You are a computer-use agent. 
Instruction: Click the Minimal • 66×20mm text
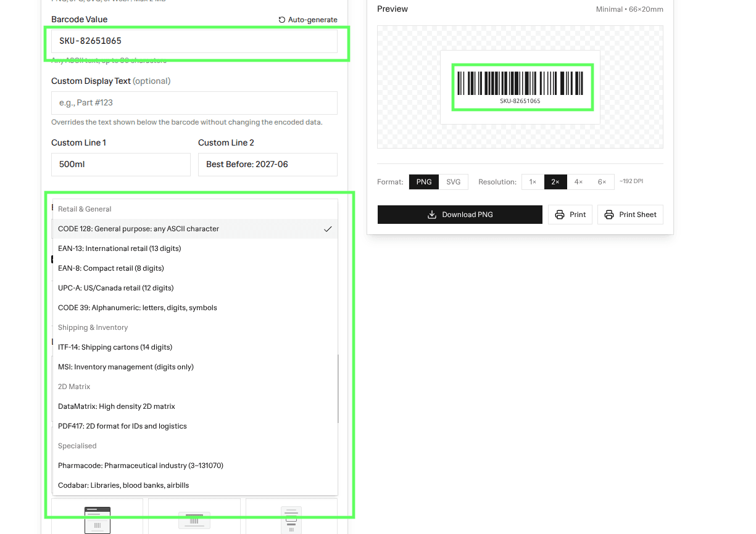point(629,9)
